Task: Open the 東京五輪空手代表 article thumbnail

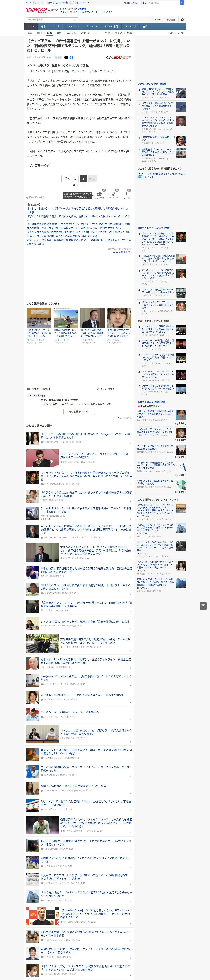Action: (x=119, y=318)
